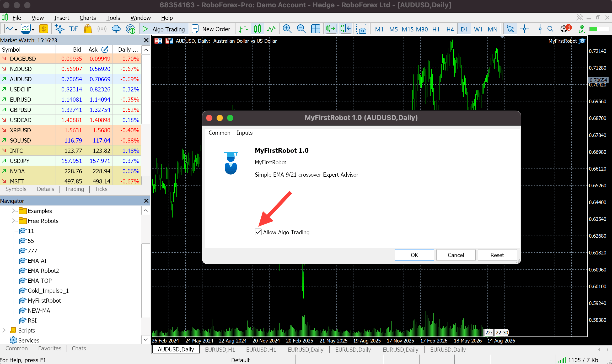Open the Favorites tab in Navigator

point(50,348)
